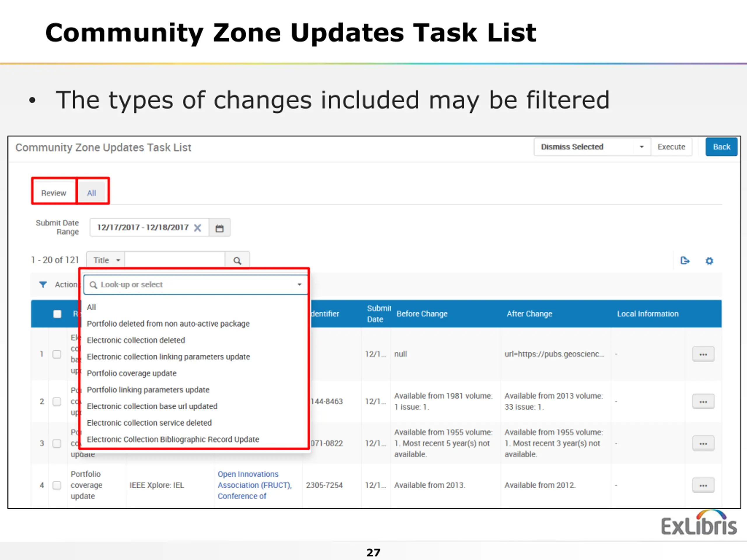Open the calendar date picker
The height and width of the screenshot is (560, 747).
(x=219, y=228)
